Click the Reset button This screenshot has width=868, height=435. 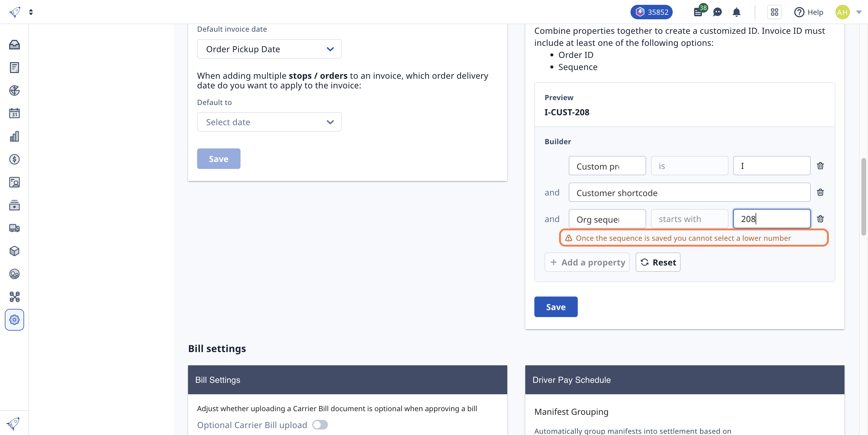coord(658,262)
